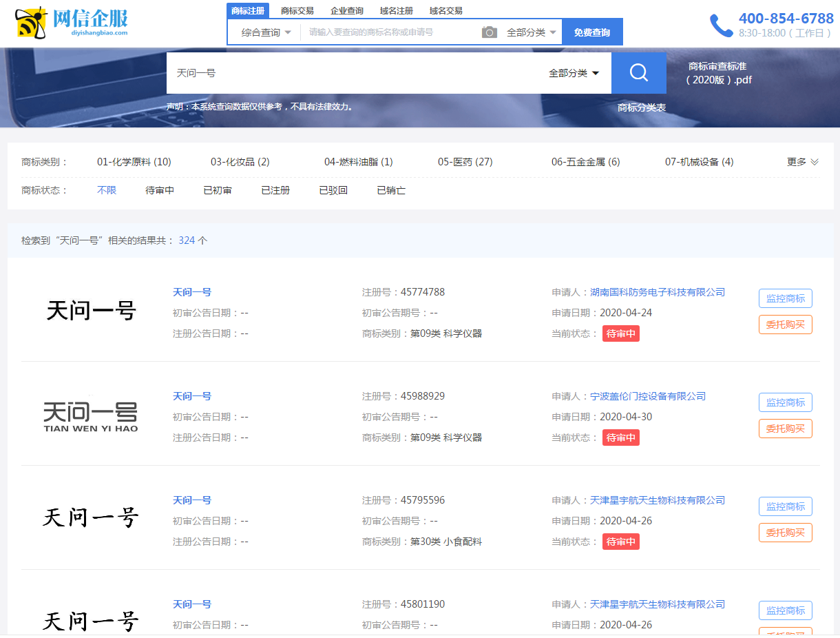Screen dimensions: 840x638
Task: Click trademark image of registration 45774788
Action: (x=91, y=311)
